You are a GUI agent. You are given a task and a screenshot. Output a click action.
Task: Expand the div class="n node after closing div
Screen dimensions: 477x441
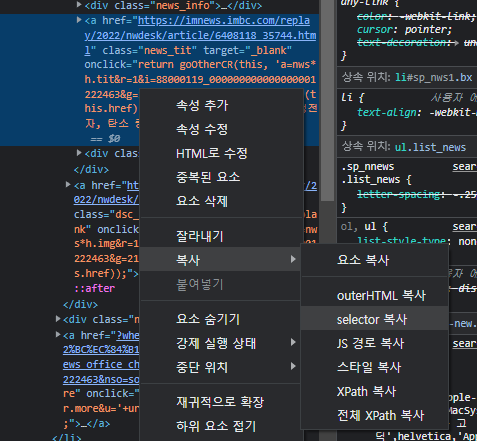(58, 319)
